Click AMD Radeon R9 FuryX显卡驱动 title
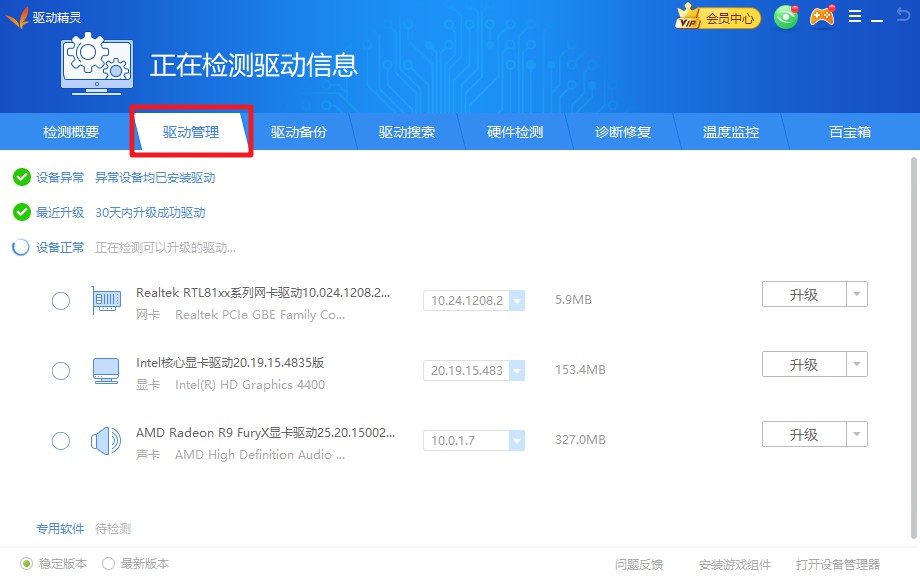 pos(265,432)
